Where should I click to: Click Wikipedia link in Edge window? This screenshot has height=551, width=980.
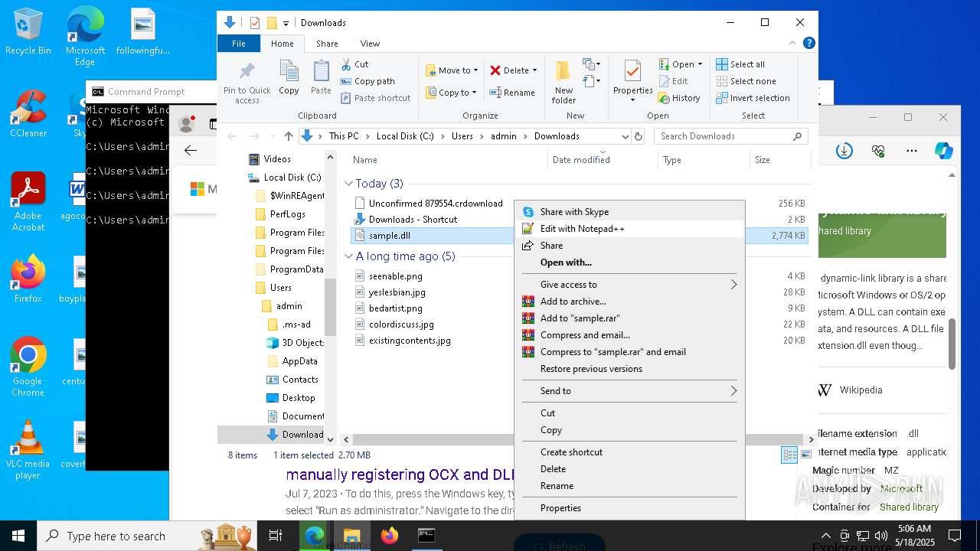[x=861, y=390]
